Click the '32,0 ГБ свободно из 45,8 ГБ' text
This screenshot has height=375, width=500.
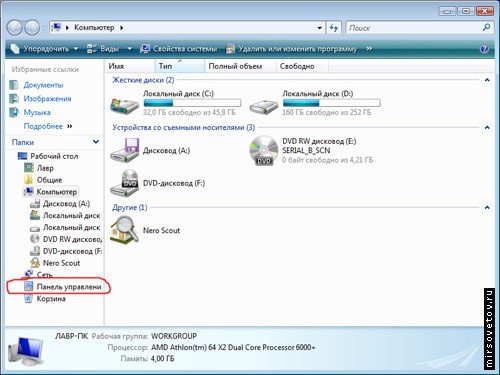pos(189,112)
